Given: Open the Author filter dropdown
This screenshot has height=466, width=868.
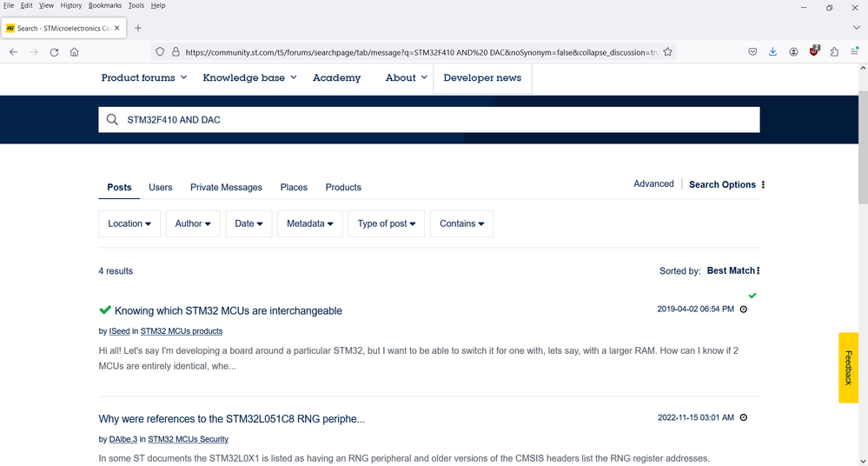Looking at the screenshot, I should point(193,223).
